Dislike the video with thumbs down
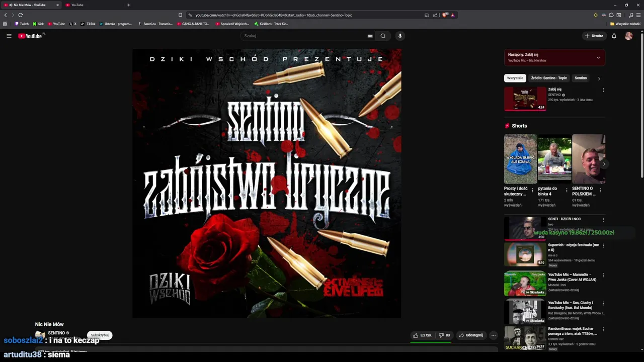 444,335
